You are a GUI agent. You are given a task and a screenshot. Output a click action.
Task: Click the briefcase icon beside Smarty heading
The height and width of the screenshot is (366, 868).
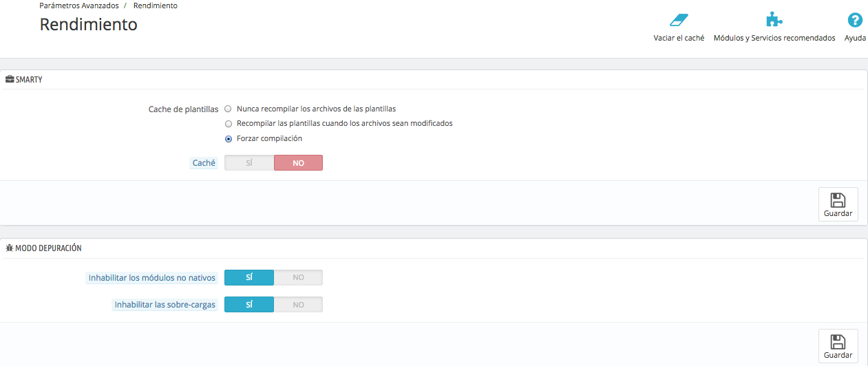tap(10, 80)
